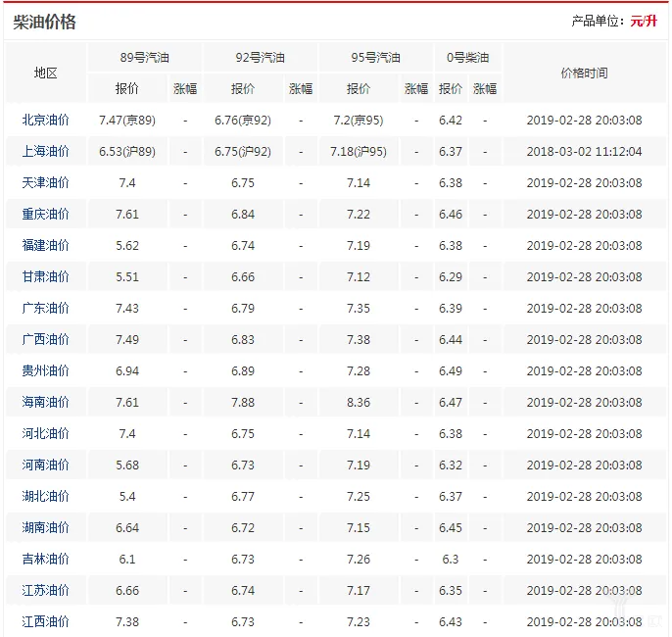Select Tianjin's 7.14 95号 price

click(x=359, y=182)
